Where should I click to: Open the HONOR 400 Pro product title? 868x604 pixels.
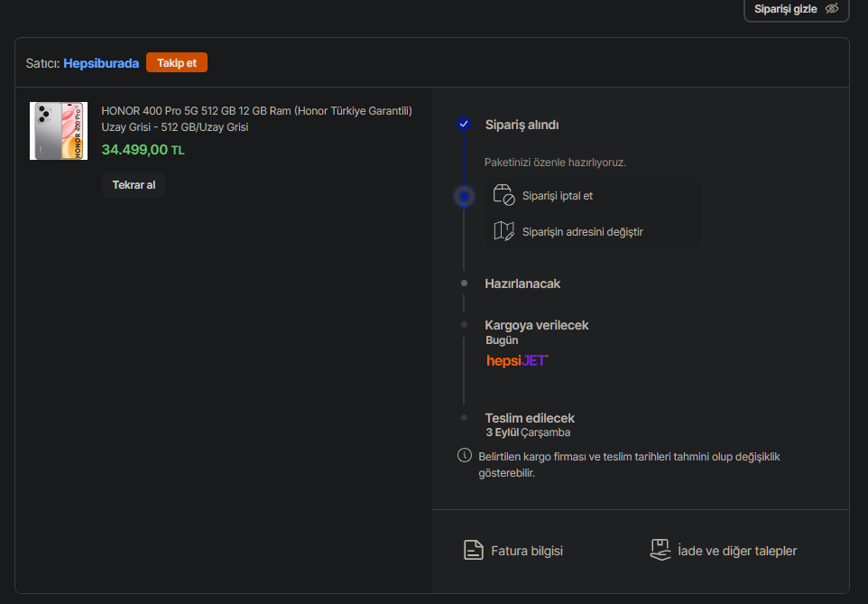pos(256,118)
